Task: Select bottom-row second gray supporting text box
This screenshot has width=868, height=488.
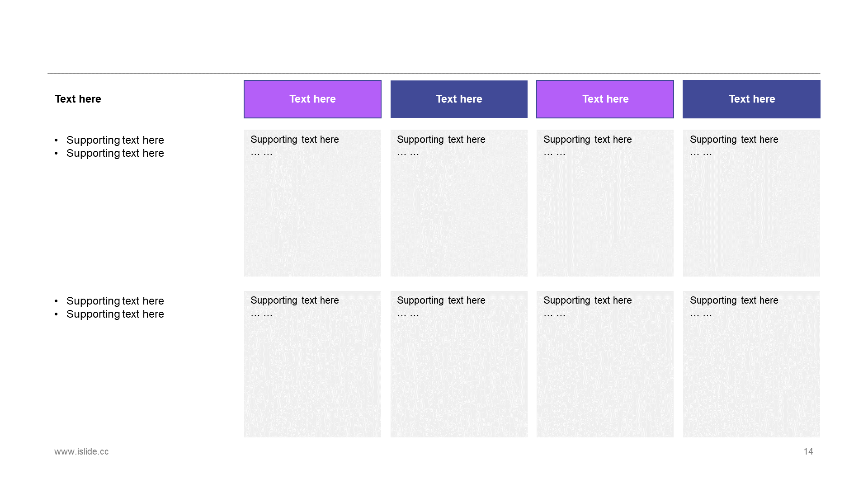Action: (x=459, y=364)
